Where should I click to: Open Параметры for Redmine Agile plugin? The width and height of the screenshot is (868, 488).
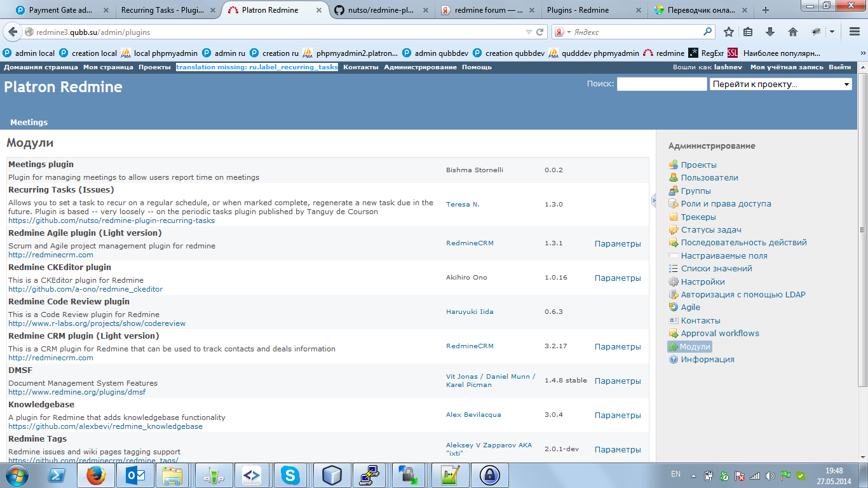click(x=618, y=243)
